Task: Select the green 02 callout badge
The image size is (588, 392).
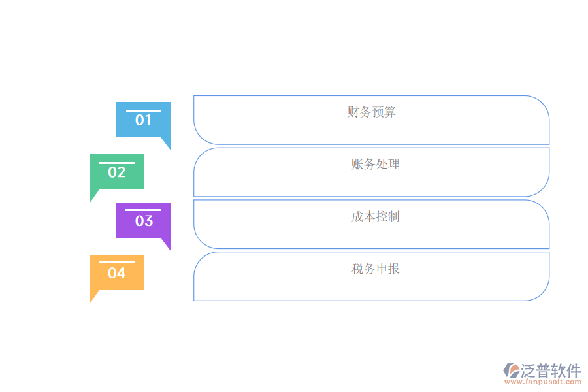Action: (x=116, y=172)
